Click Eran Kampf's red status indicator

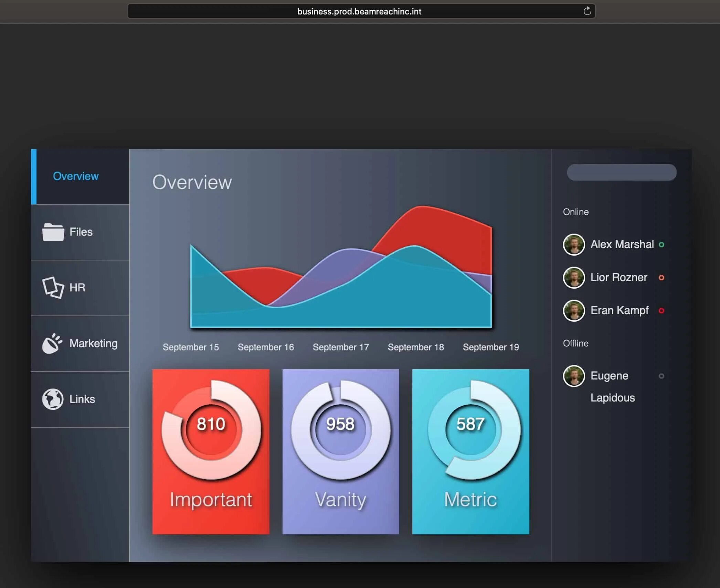coord(661,311)
